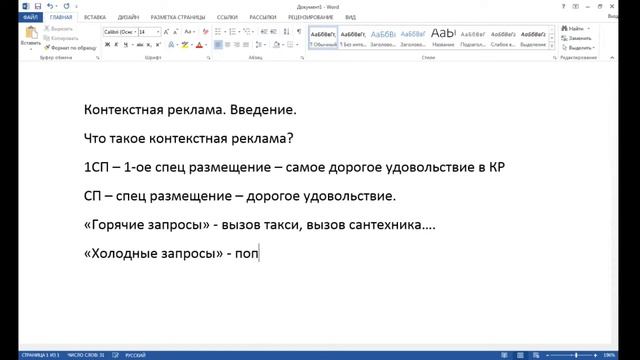
Task: Undo the last action in the Quick Access toolbar
Action: click(x=50, y=6)
